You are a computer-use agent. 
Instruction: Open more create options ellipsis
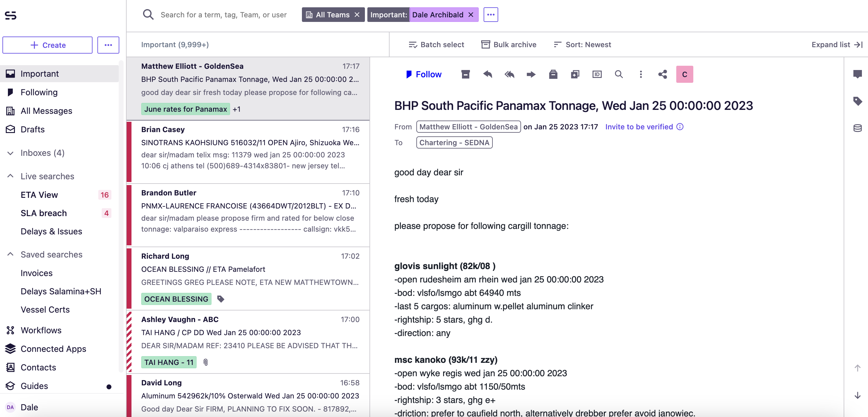pos(108,45)
